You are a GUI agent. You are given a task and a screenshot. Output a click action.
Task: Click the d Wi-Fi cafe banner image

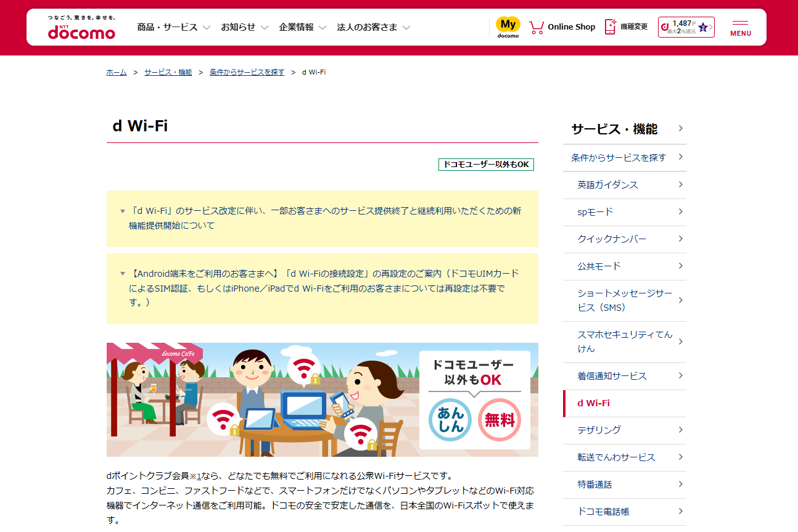coord(322,399)
